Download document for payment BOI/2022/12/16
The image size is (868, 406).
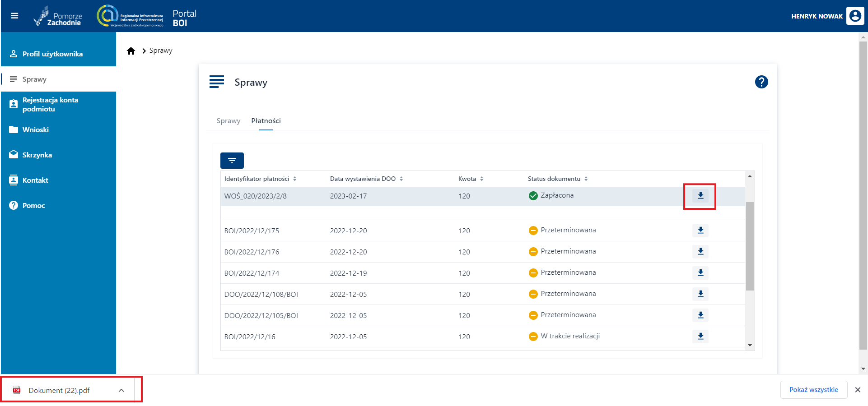[700, 337]
